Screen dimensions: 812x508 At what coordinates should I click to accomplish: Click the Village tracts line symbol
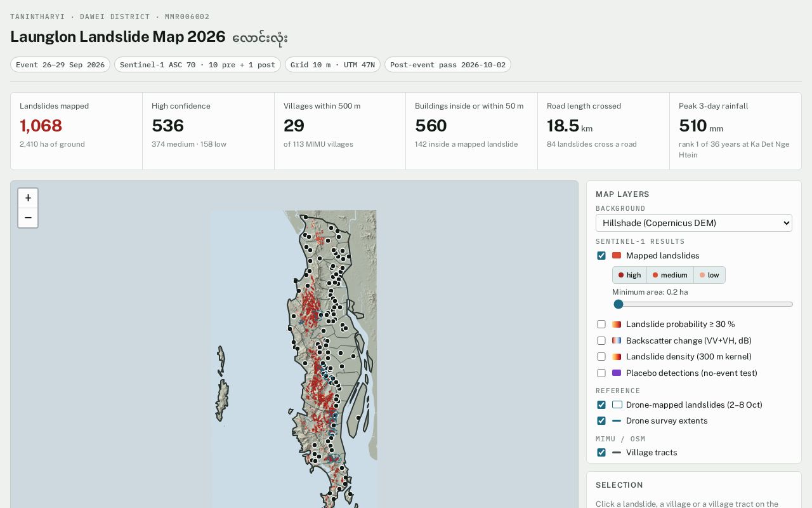point(617,453)
